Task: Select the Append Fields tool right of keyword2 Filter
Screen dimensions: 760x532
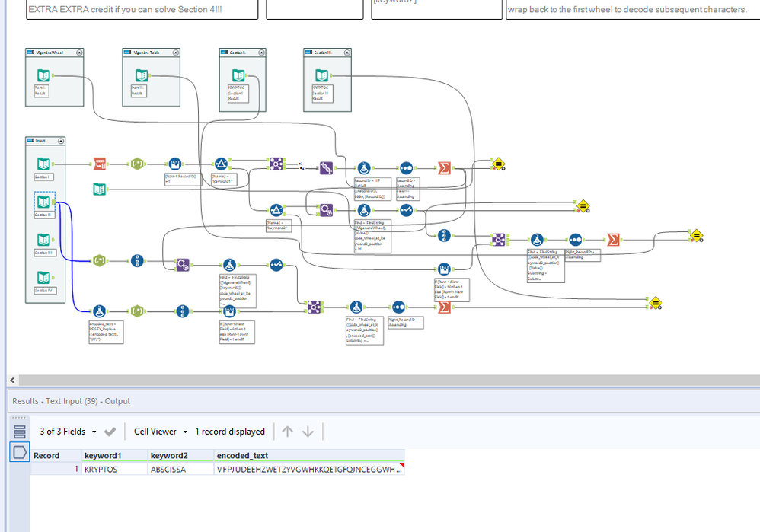Action: (326, 210)
